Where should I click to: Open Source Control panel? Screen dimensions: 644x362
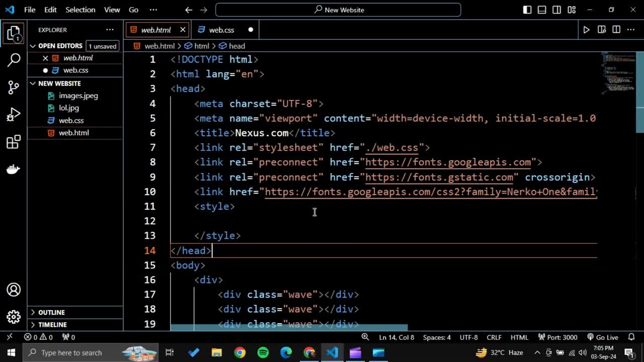click(14, 87)
